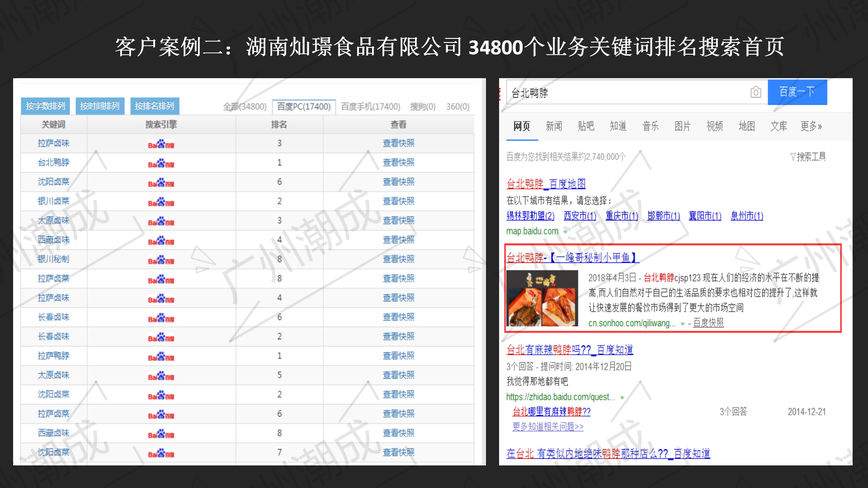The width and height of the screenshot is (868, 488).
Task: Expand map.baidu.com green dropdown arrow
Action: point(565,231)
